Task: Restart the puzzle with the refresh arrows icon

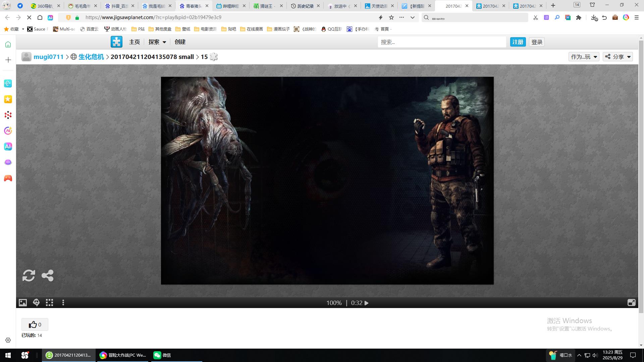Action: (29, 276)
